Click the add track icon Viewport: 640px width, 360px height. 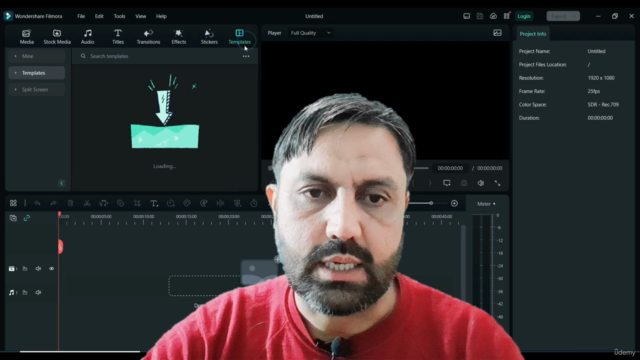coord(13,218)
